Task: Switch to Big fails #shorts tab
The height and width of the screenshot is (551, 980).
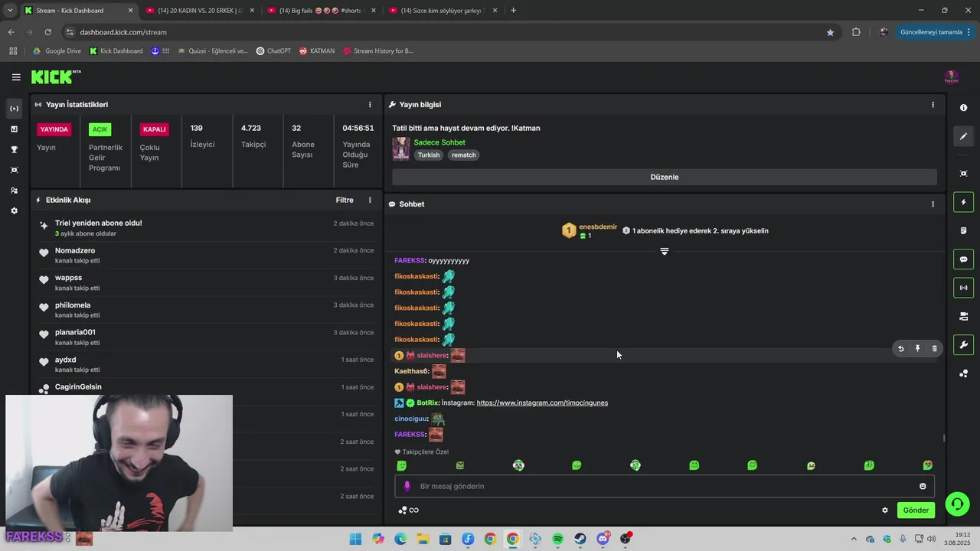Action: [320, 11]
